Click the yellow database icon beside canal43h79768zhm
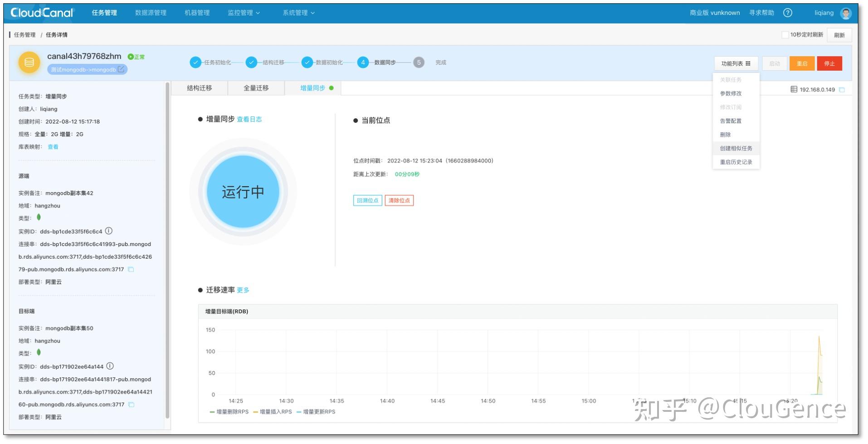This screenshot has height=444, width=868. [x=29, y=63]
